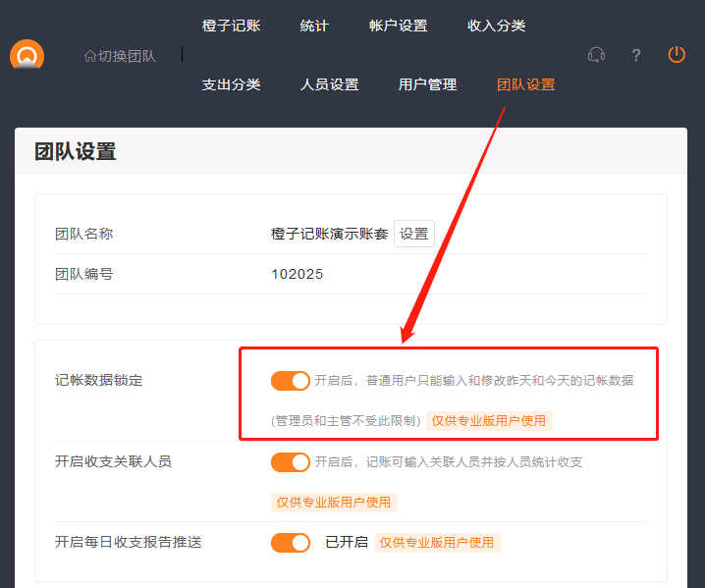Open the 统计 menu item

tap(314, 26)
